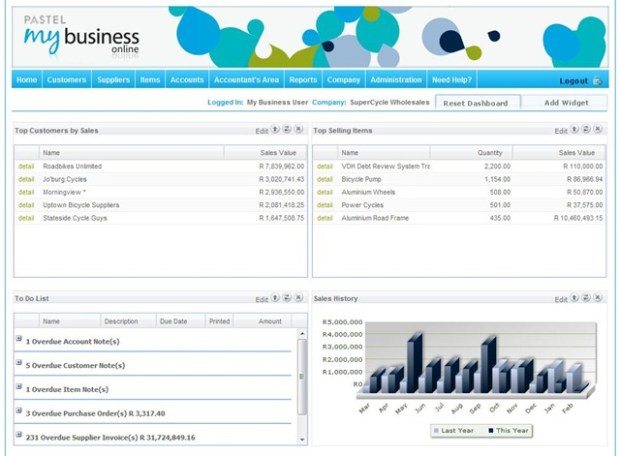Open the Need Help? menu
The image size is (620, 456).
pos(452,79)
